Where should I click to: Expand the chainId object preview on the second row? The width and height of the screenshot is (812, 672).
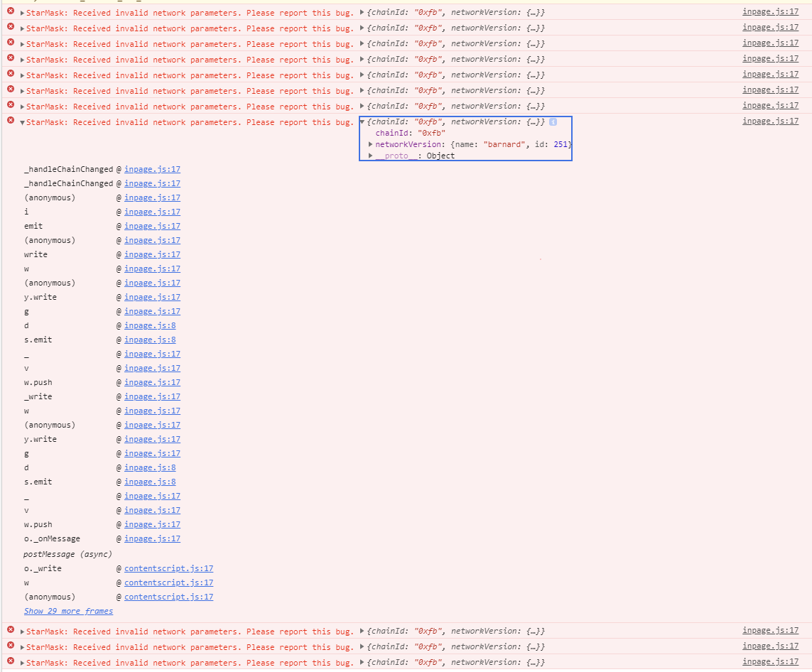(362, 28)
